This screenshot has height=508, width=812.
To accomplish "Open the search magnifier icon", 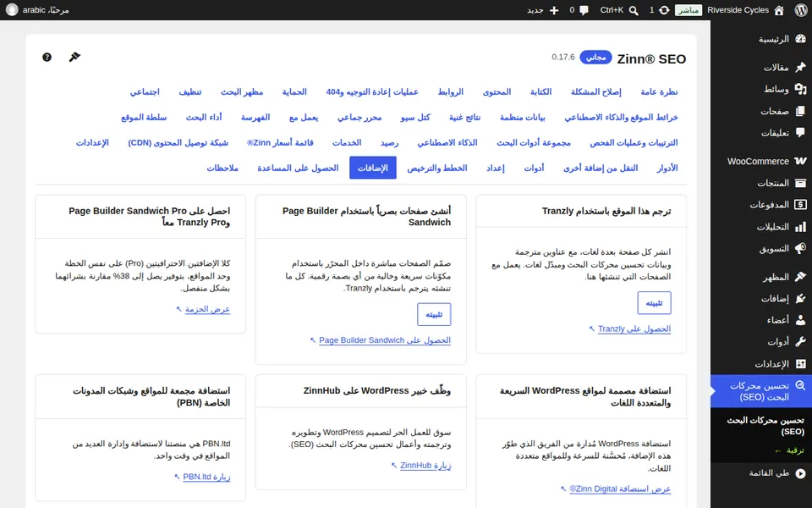I will tap(634, 10).
